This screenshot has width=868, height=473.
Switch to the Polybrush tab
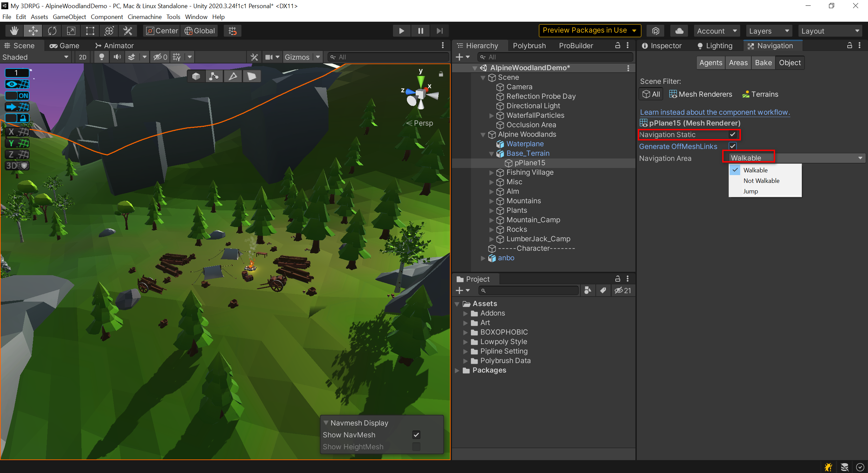(x=529, y=45)
